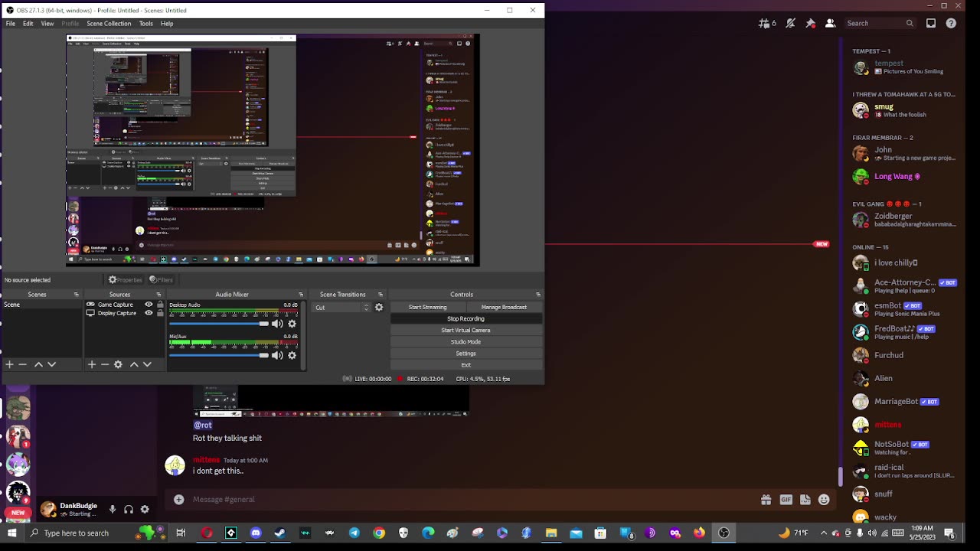This screenshot has width=980, height=551.
Task: Move the source up in the Sources panel
Action: click(134, 364)
